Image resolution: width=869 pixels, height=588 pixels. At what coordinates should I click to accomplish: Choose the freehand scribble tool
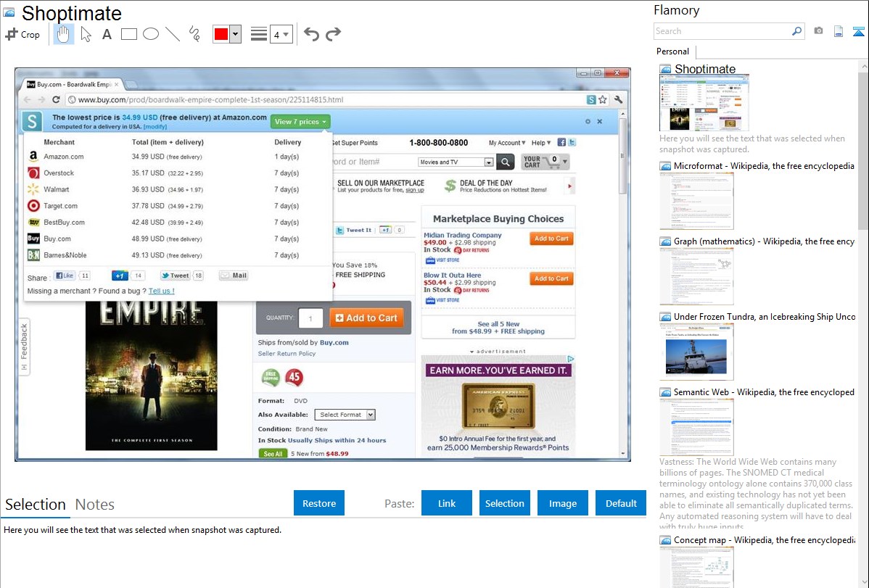pyautogui.click(x=194, y=34)
